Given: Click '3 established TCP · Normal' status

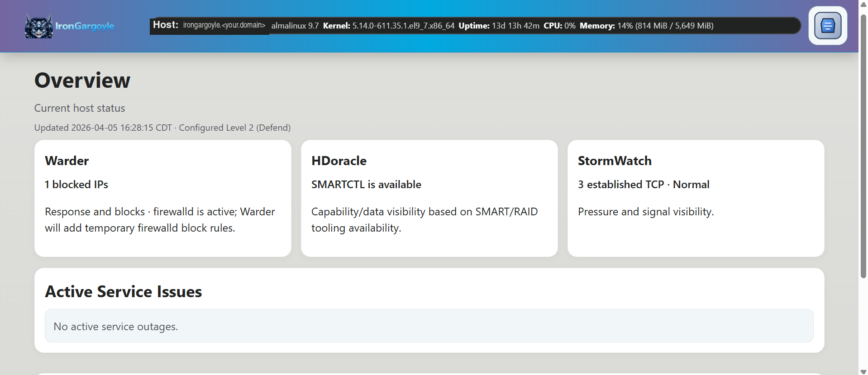Looking at the screenshot, I should tap(643, 185).
